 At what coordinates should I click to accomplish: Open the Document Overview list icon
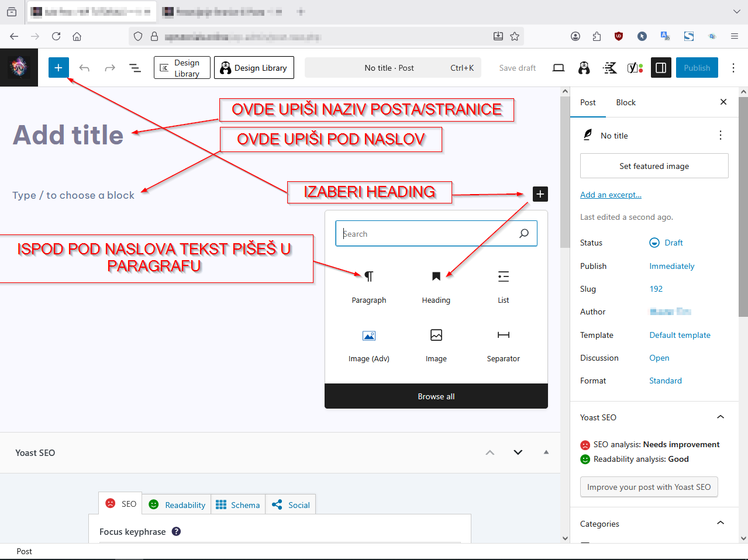[x=135, y=68]
